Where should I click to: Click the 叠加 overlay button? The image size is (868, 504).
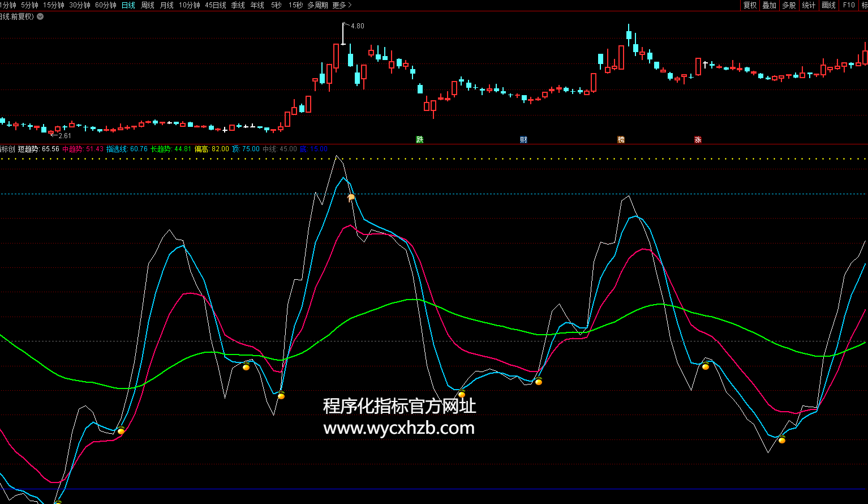[769, 5]
